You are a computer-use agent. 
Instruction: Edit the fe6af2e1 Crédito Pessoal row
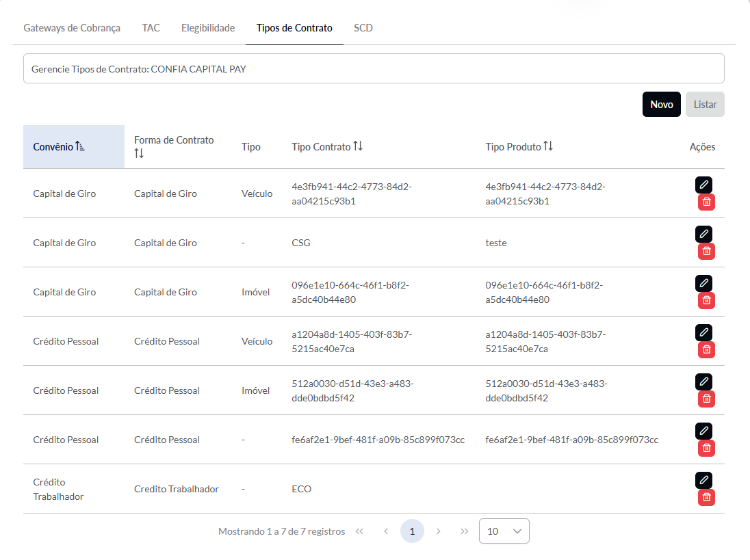[703, 431]
